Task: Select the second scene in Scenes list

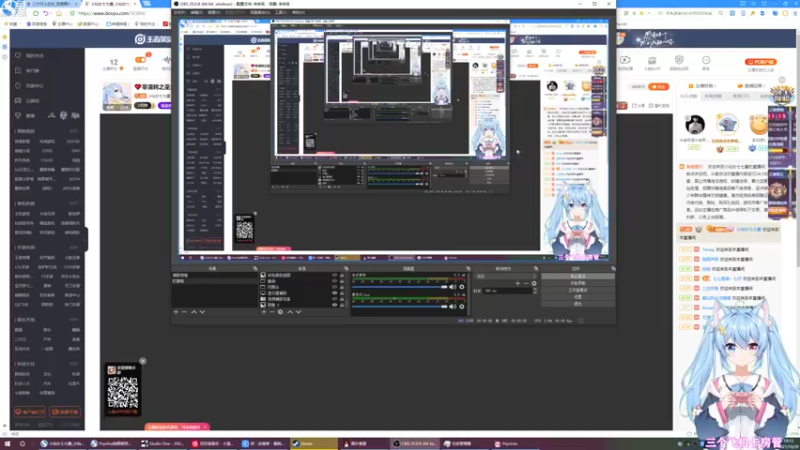Action: pos(214,281)
